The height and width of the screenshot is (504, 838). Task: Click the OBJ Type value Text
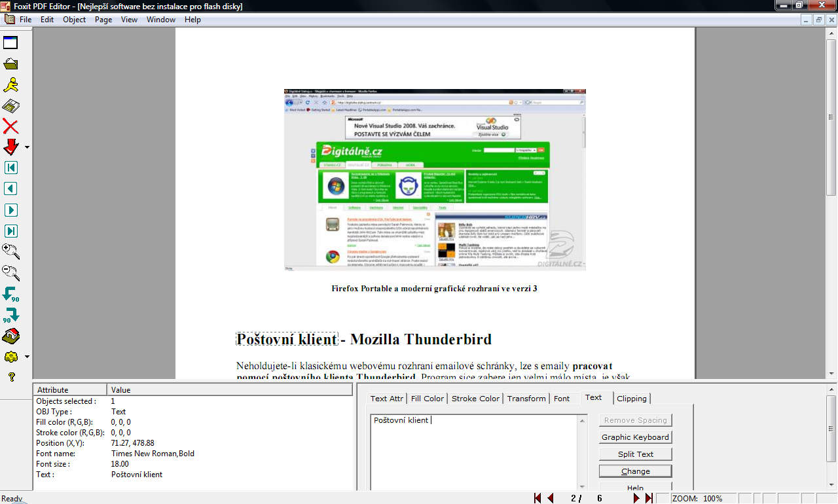tap(118, 412)
